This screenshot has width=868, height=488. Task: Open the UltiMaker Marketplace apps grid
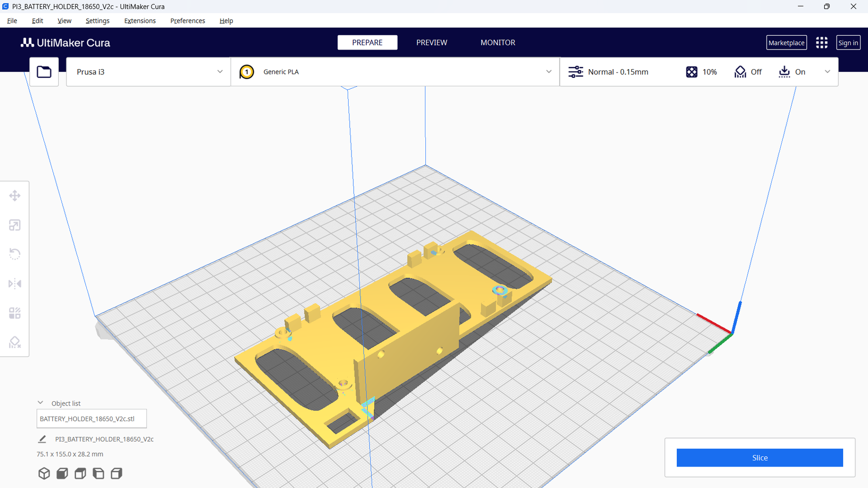[x=821, y=42]
